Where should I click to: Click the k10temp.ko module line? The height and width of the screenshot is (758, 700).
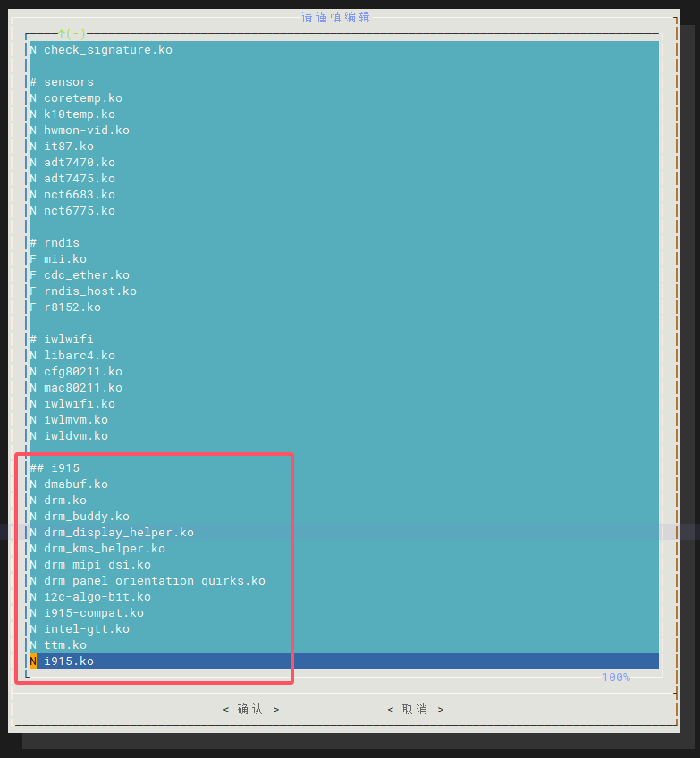[79, 114]
